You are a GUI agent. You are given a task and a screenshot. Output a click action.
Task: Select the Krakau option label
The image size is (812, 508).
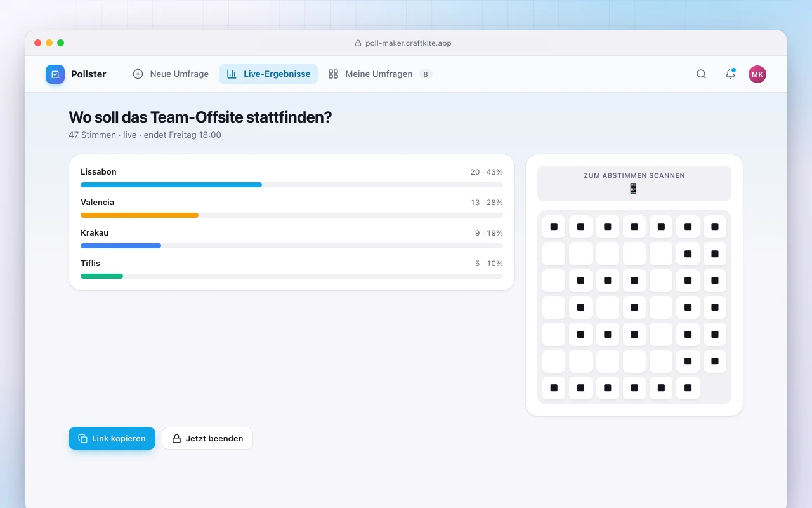95,233
